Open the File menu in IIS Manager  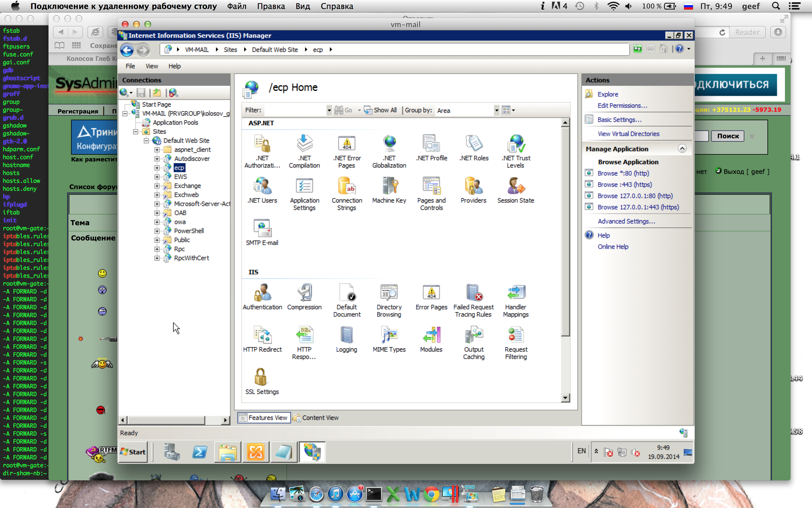pyautogui.click(x=130, y=66)
